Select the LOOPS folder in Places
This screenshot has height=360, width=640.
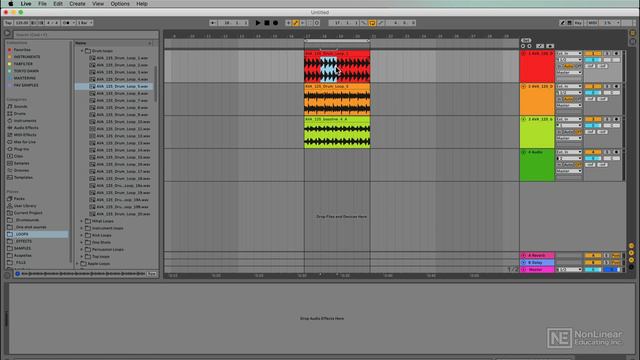[37, 234]
